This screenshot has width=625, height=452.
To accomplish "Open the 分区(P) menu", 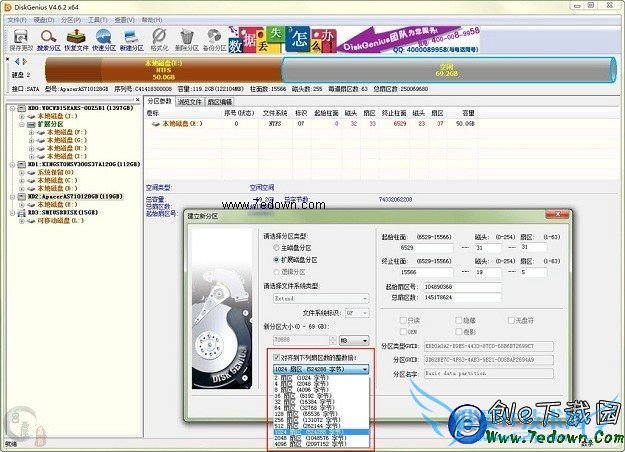I will pos(71,20).
